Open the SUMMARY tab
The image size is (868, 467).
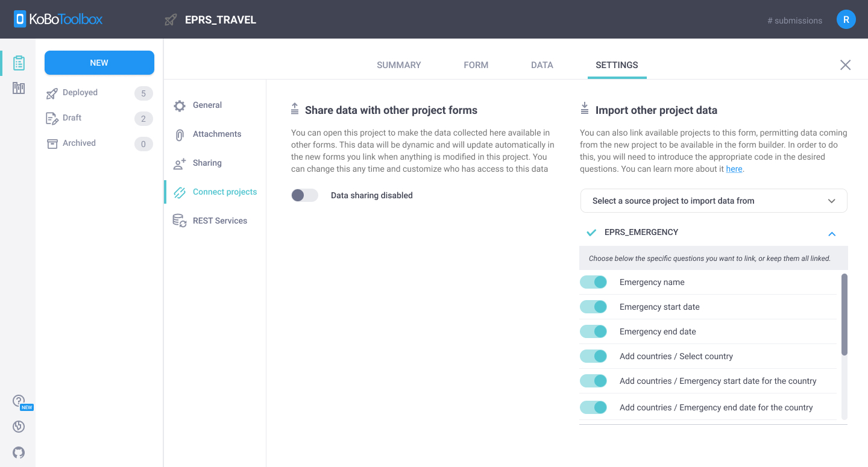coord(398,64)
